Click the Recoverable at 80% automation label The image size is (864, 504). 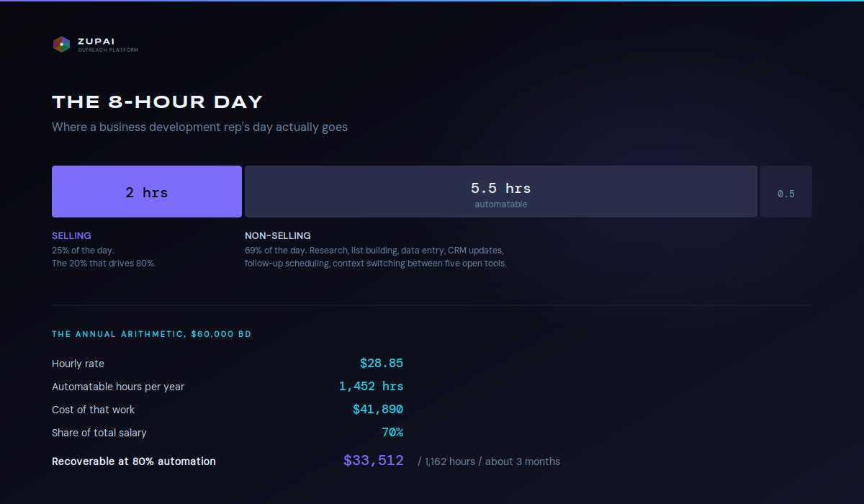[x=134, y=462]
